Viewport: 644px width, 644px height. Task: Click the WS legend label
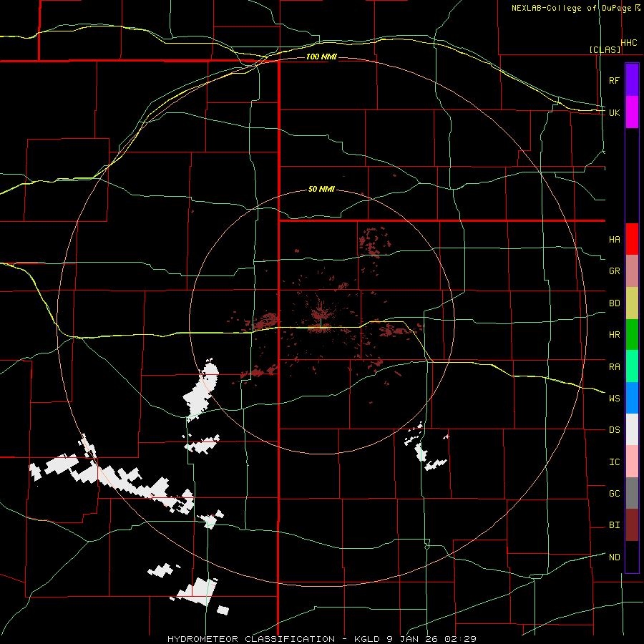[x=614, y=399]
